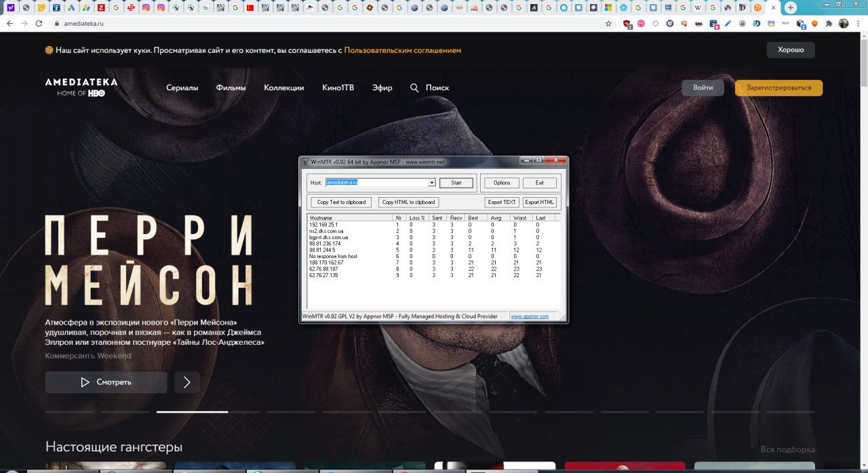Close the current active browser tab

click(x=773, y=7)
